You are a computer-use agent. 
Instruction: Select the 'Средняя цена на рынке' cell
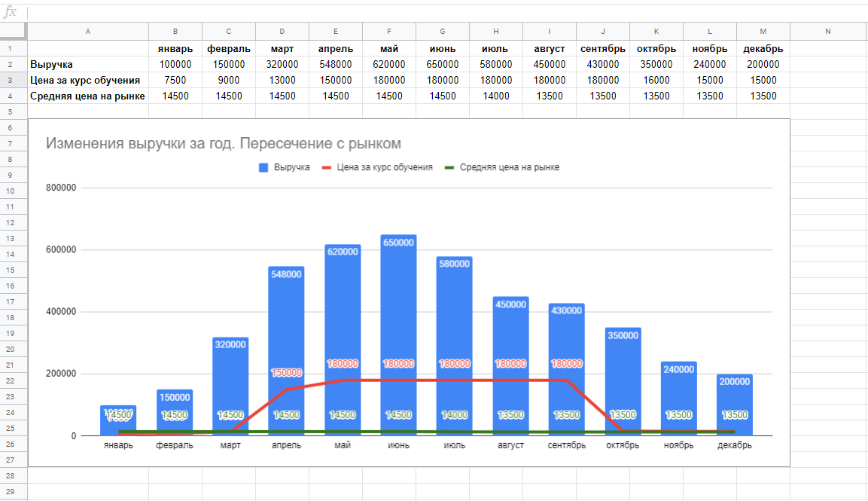[88, 96]
